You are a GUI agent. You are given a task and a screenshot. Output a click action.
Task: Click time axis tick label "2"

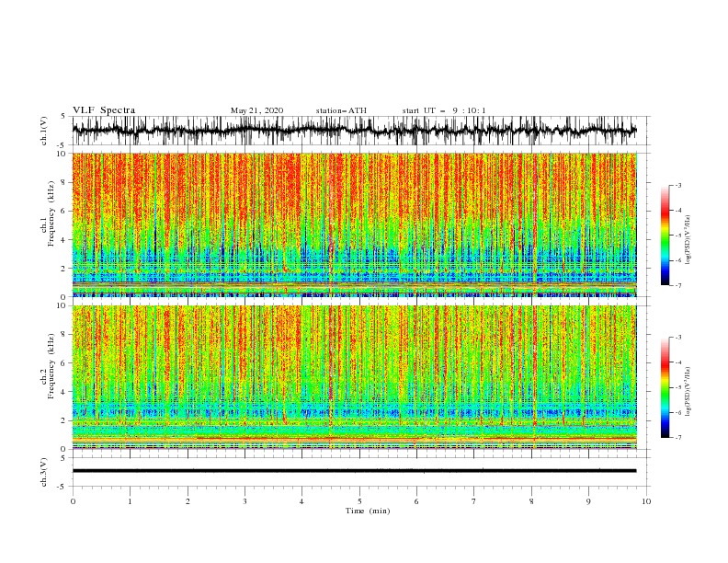click(188, 501)
